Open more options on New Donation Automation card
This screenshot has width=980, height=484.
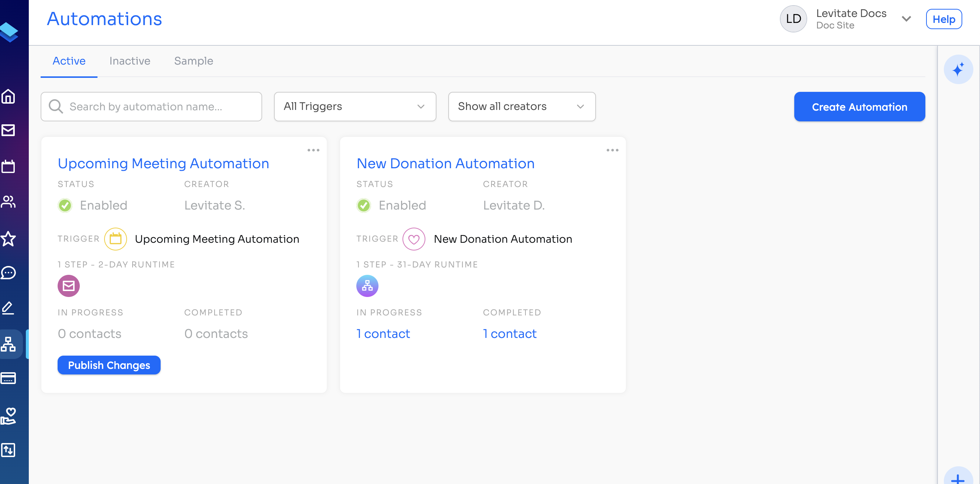coord(612,150)
